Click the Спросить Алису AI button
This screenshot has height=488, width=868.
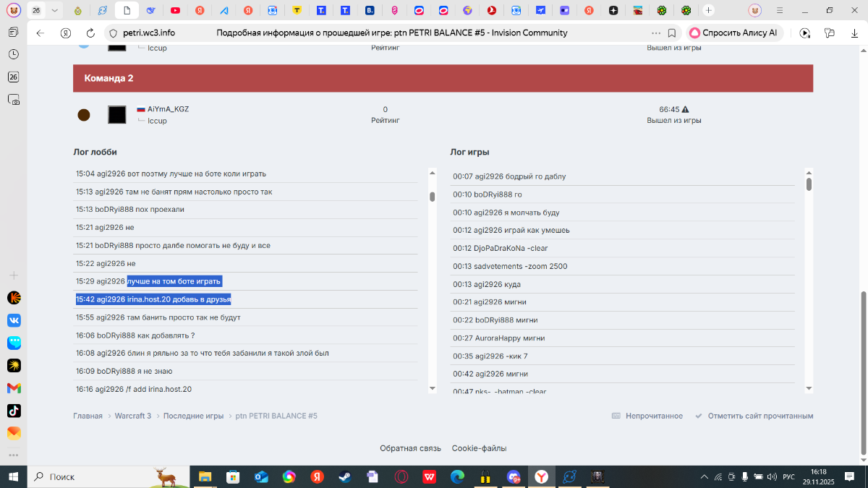(x=733, y=33)
